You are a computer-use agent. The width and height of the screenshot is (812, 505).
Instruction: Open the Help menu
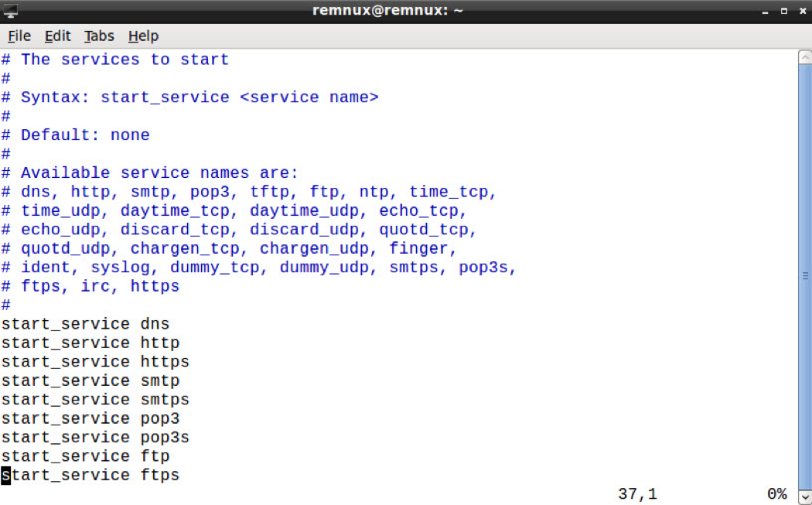tap(143, 36)
